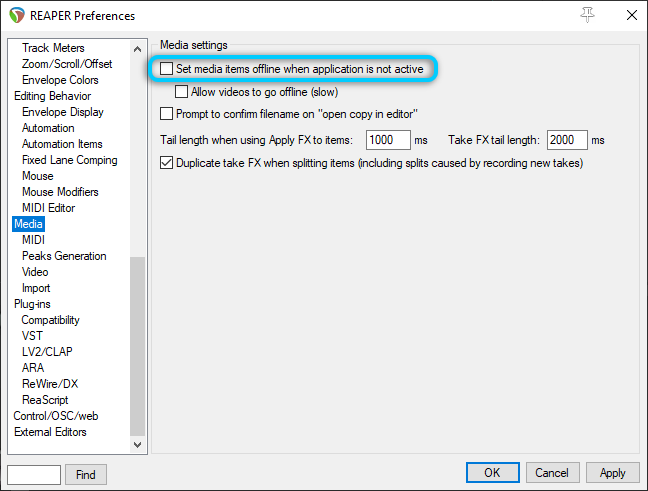648x491 pixels.
Task: Close the REAPER Preferences window
Action: click(x=630, y=15)
